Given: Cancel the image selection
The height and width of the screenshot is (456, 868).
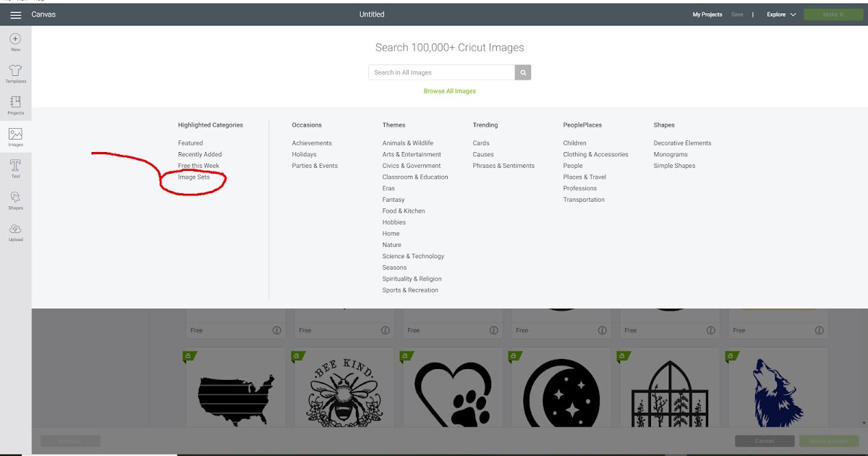Looking at the screenshot, I should click(x=765, y=440).
